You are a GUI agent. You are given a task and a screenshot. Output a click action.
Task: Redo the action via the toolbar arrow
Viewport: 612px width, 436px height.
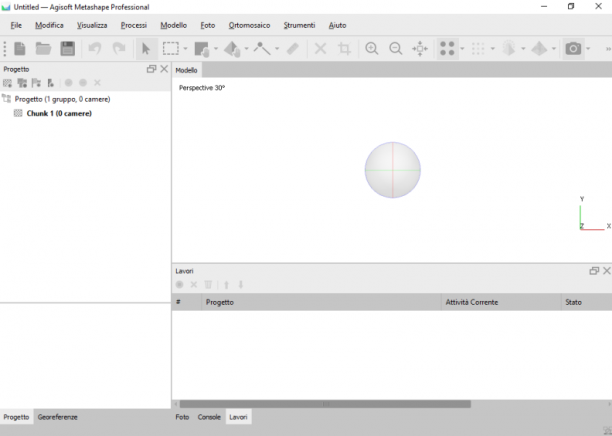(119, 49)
